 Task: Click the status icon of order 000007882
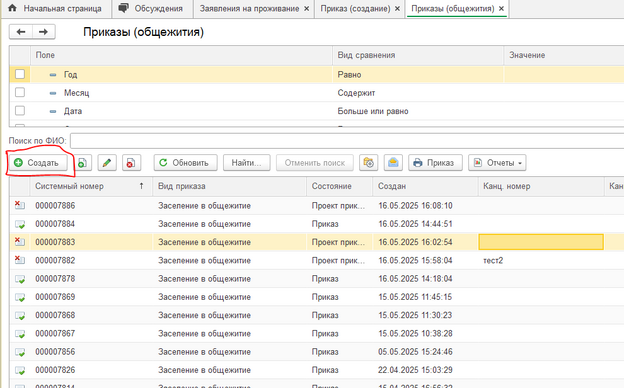click(20, 260)
